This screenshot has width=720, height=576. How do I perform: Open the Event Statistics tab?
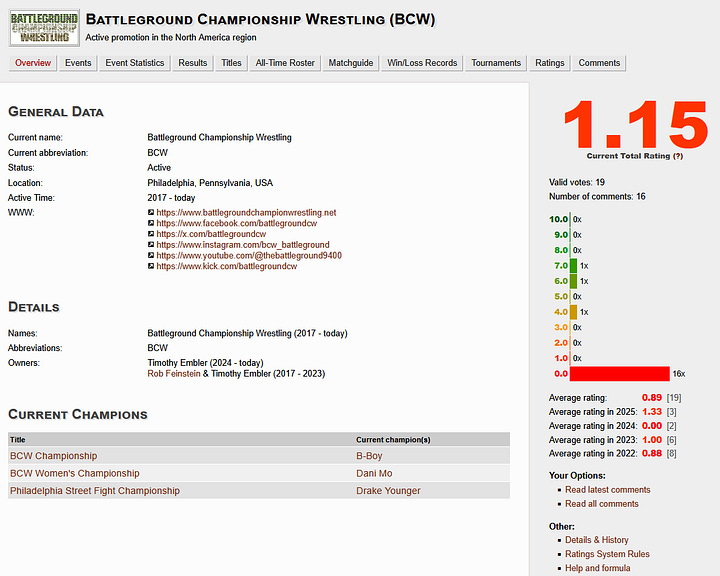tap(135, 63)
